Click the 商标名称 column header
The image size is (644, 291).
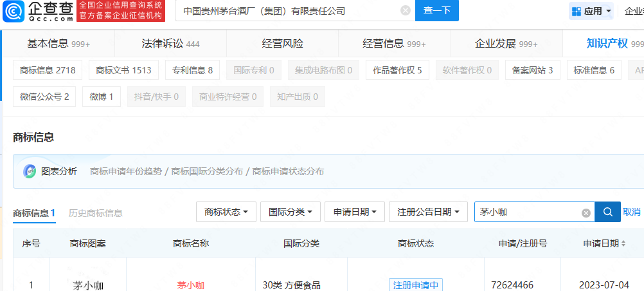(x=191, y=243)
